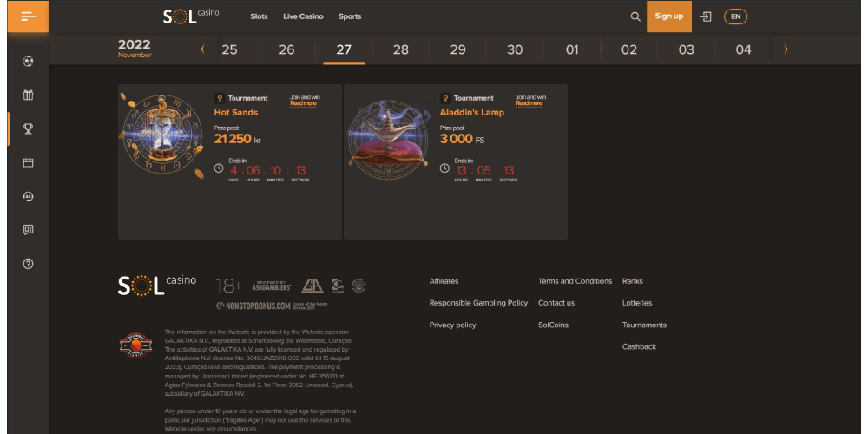Viewport: 868px width, 434px height.
Task: Click the search magnifier icon
Action: click(635, 16)
